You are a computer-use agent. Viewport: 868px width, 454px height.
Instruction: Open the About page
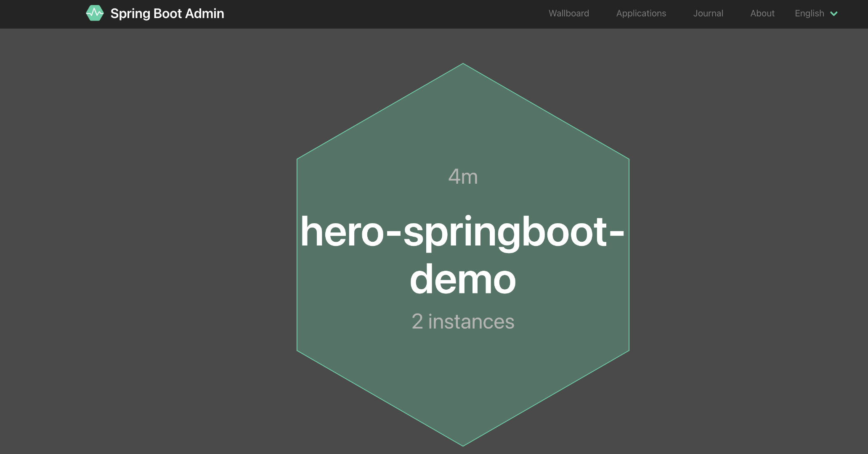[x=762, y=13]
